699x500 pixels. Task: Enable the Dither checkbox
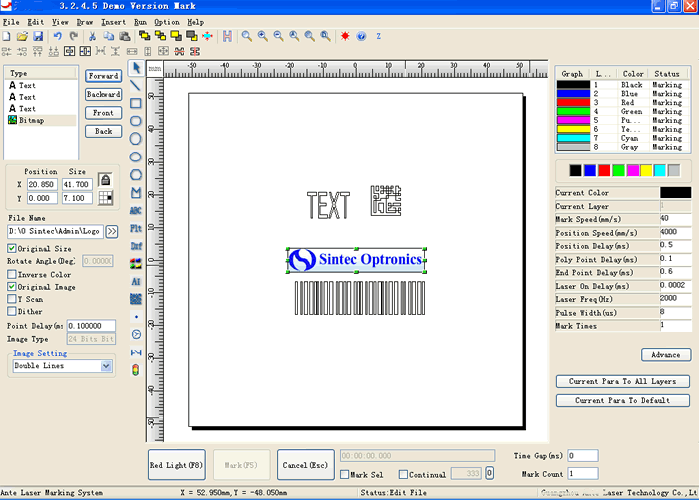[12, 311]
